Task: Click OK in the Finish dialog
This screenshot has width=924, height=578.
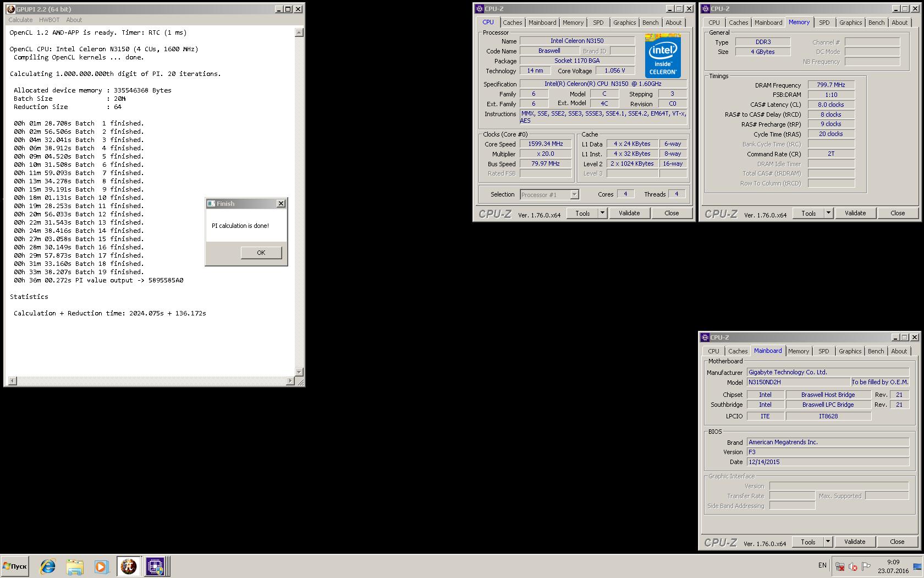Action: tap(261, 253)
